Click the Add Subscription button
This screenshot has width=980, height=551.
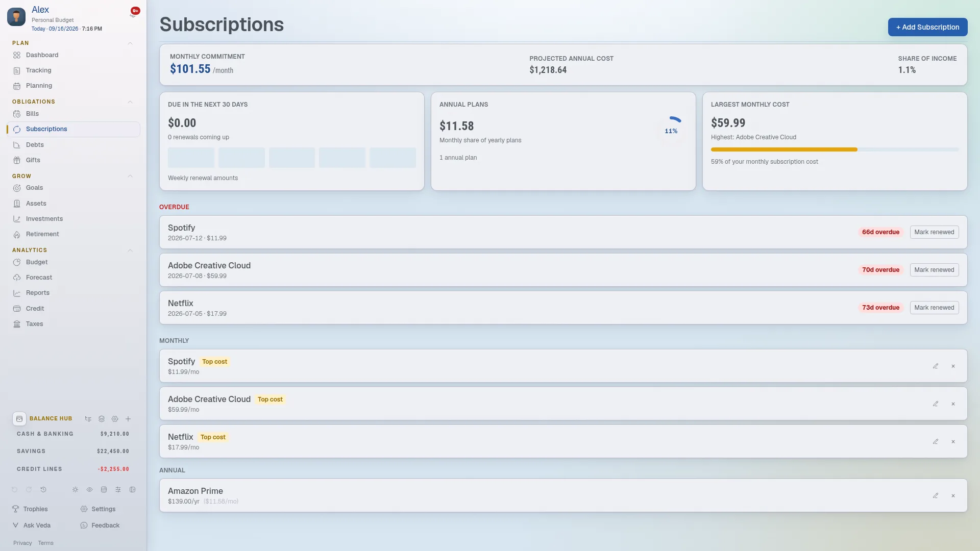click(x=927, y=27)
